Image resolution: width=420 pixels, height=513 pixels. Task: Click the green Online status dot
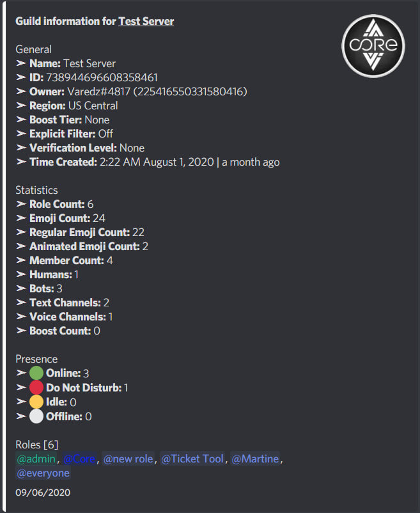coord(36,373)
